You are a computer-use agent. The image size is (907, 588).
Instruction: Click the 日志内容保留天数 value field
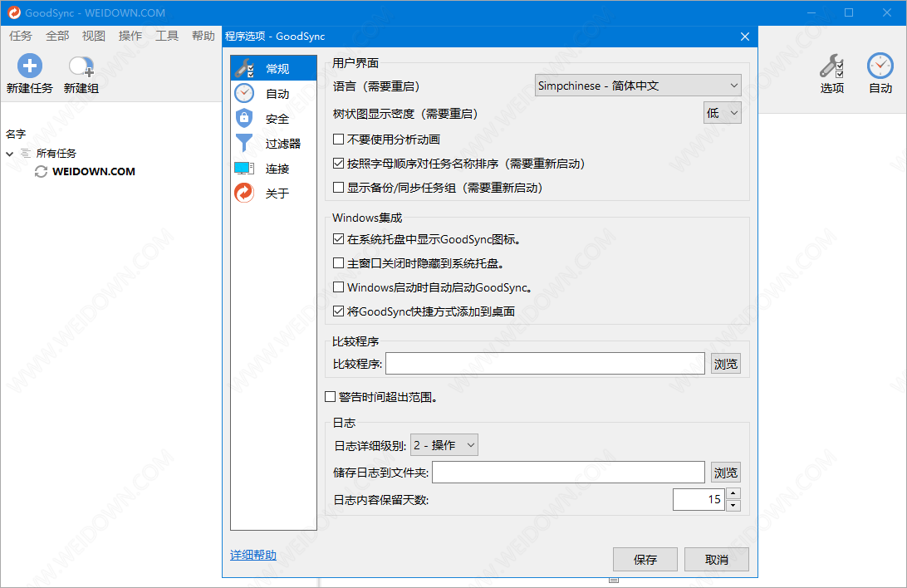point(699,499)
